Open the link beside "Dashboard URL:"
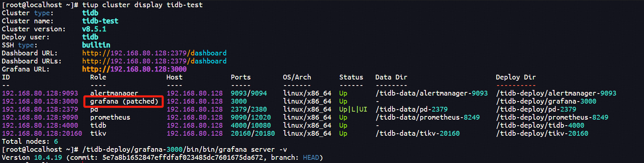This screenshot has height=163, width=644. click(x=154, y=53)
